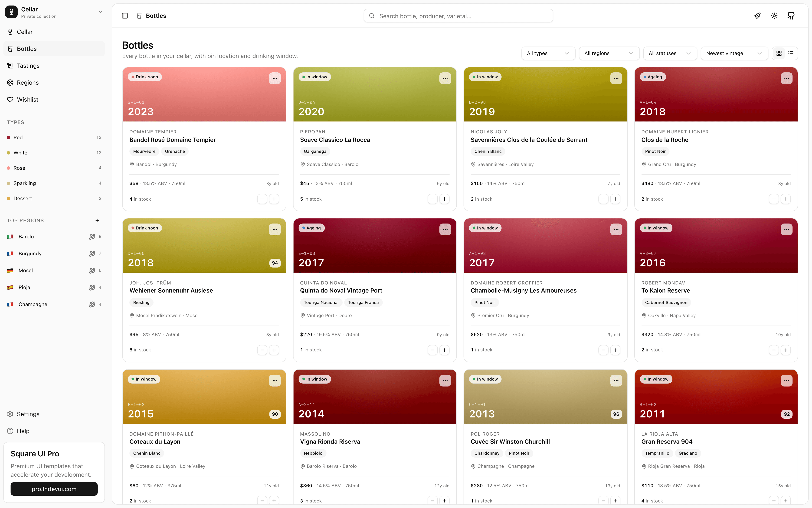Open more options for Savennières card

pos(616,78)
